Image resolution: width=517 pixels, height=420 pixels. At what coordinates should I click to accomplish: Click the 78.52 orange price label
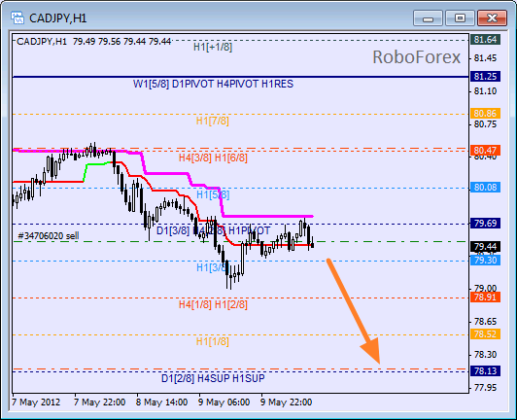click(485, 333)
